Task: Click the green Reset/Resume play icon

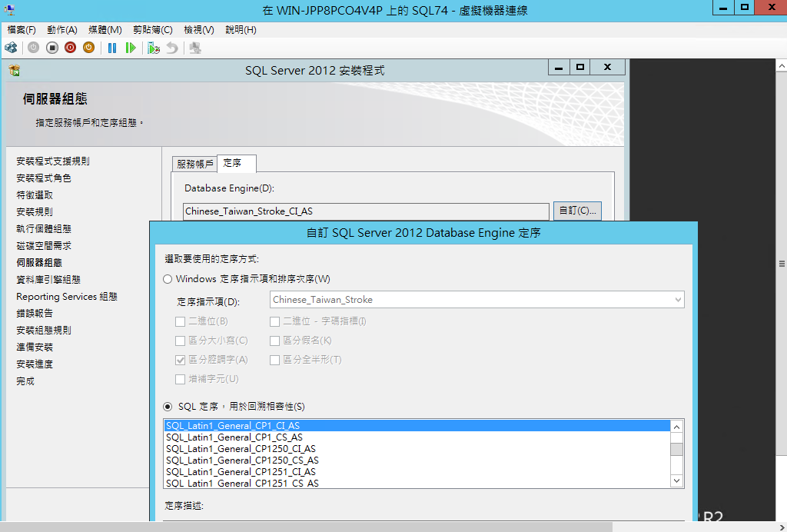Action: 131,48
